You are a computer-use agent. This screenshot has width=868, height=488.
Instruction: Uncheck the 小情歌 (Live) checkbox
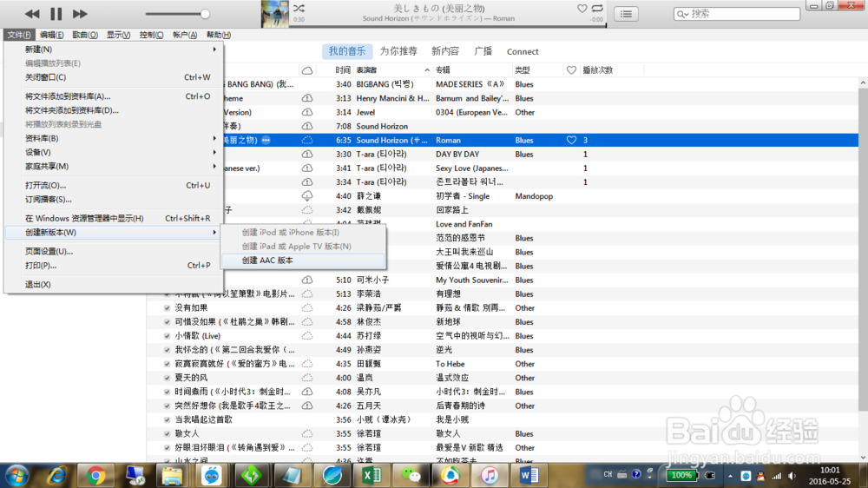point(168,336)
